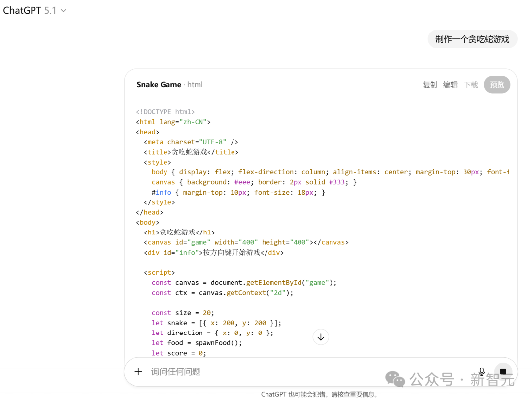Click the plus attachment icon
Screen dimensions: 532x401
click(138, 372)
